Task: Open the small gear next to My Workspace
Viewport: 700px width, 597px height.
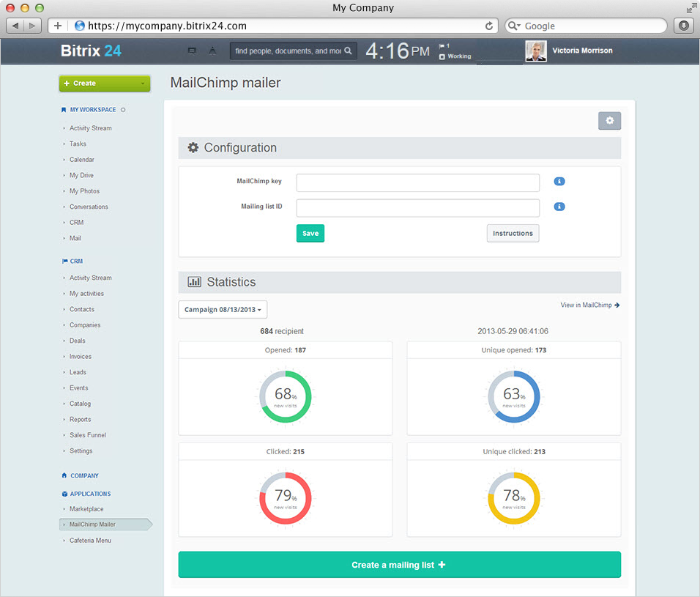Action: pos(123,110)
